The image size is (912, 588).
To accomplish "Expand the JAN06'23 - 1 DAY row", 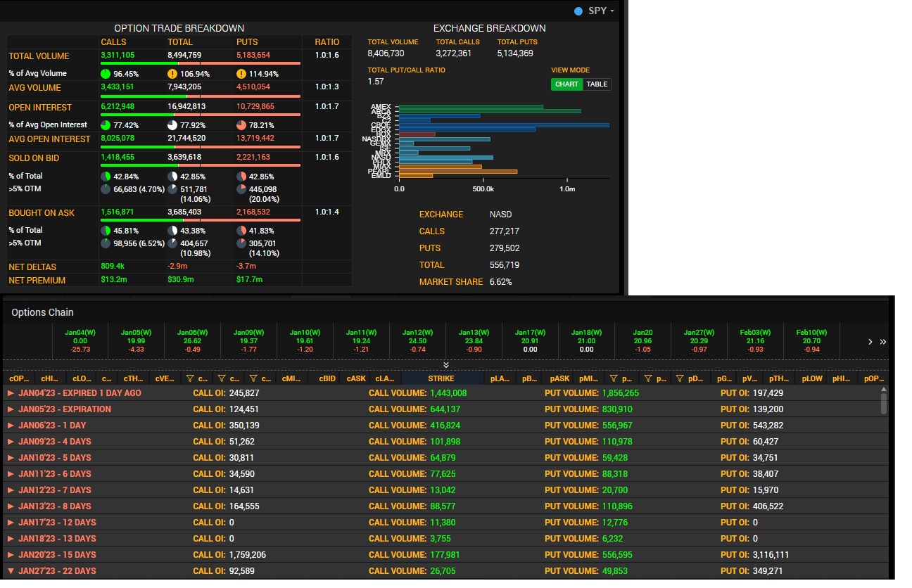I will click(11, 426).
